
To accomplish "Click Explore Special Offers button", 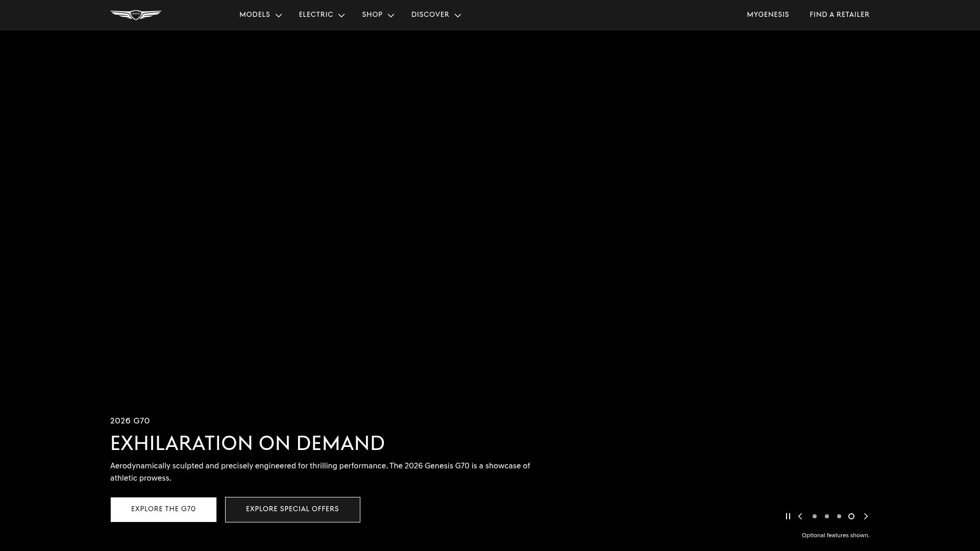I will pyautogui.click(x=292, y=510).
